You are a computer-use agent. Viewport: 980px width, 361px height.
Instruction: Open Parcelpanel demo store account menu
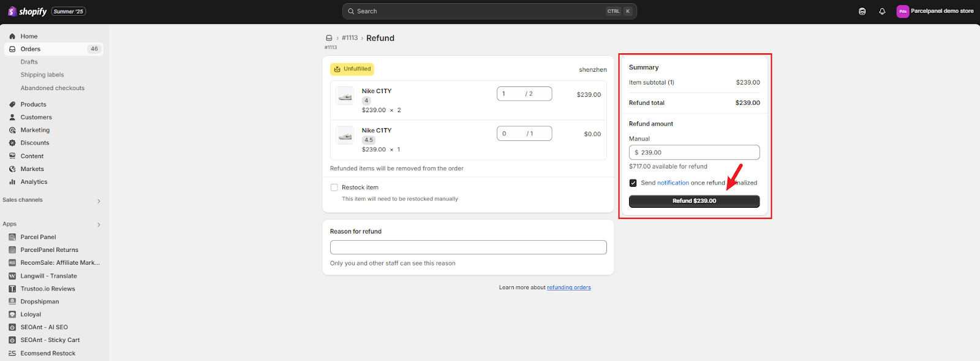pos(935,11)
